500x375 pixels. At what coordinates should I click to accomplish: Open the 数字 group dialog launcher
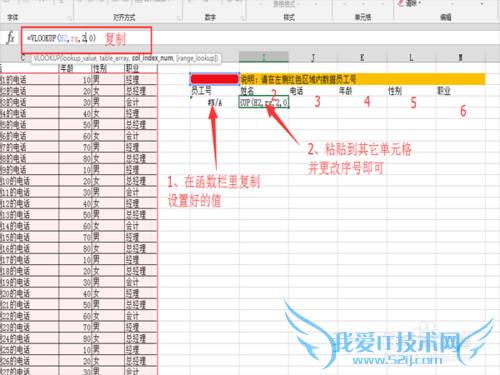pos(243,18)
